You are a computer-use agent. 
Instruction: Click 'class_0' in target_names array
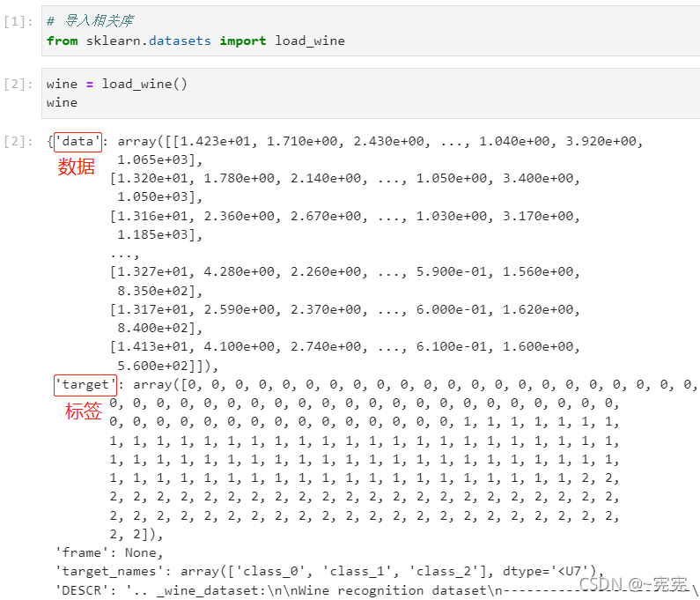pos(270,572)
